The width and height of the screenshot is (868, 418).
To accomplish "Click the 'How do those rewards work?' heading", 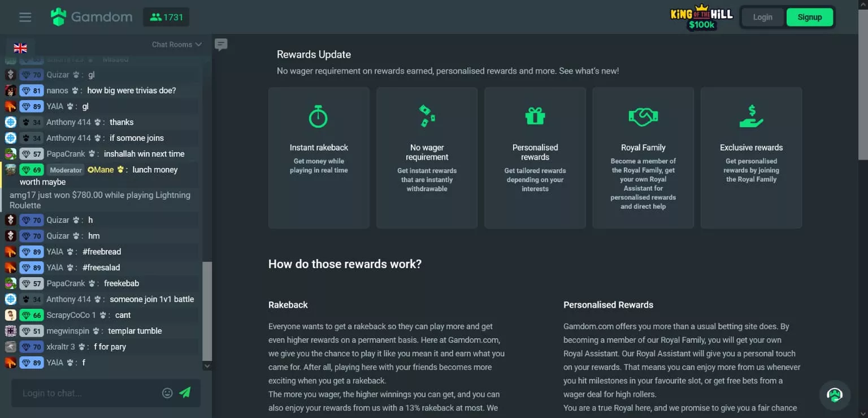I will 345,264.
